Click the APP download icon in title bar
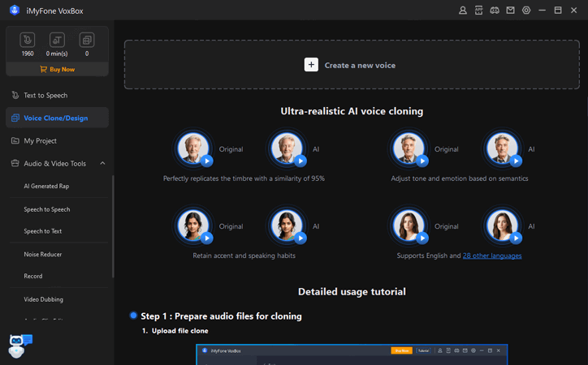The image size is (588, 365). coord(479,11)
